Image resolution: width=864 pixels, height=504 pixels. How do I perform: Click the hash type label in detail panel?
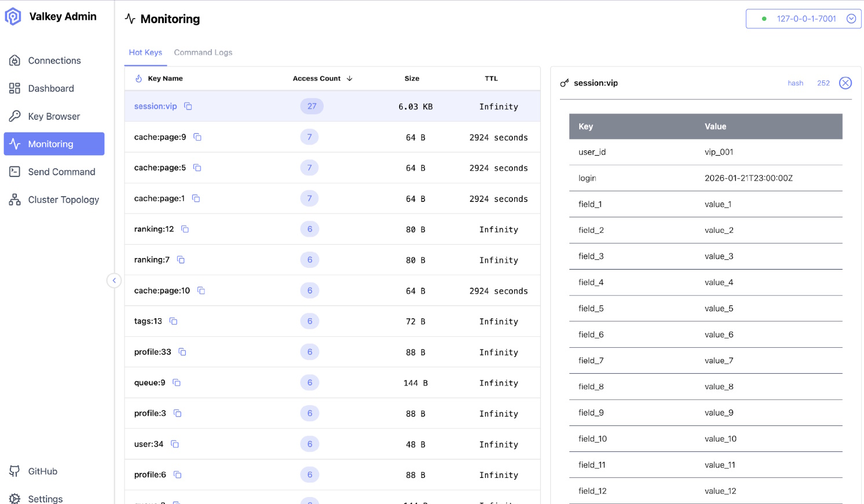click(795, 83)
